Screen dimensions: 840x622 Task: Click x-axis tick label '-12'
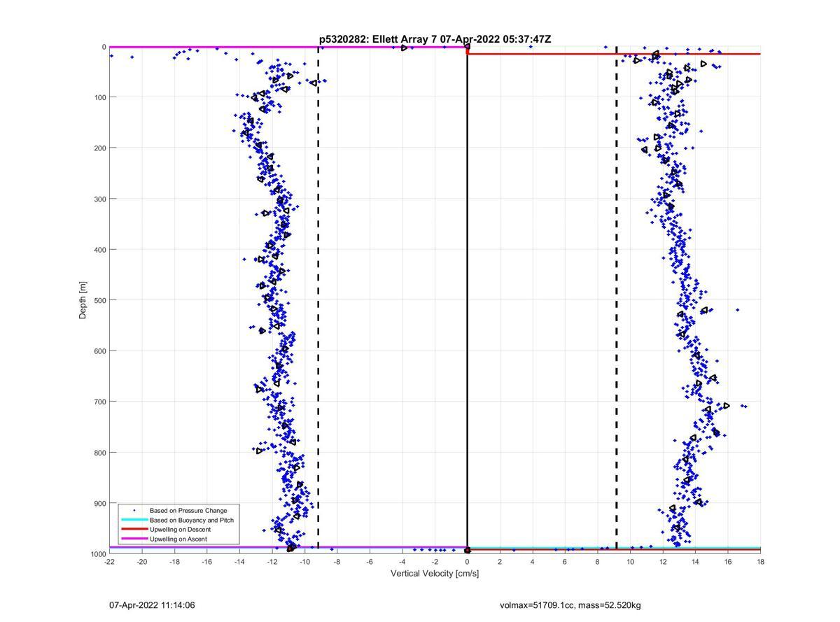tap(272, 561)
